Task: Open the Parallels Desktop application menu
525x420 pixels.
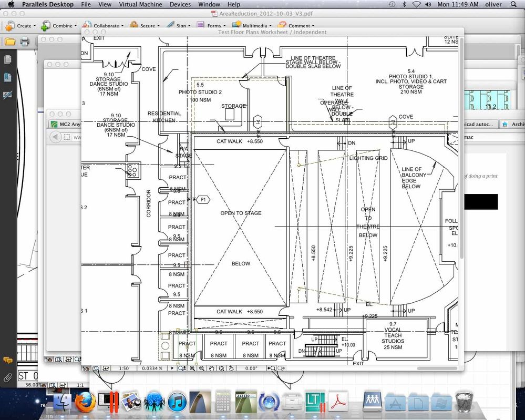Action: (48, 4)
